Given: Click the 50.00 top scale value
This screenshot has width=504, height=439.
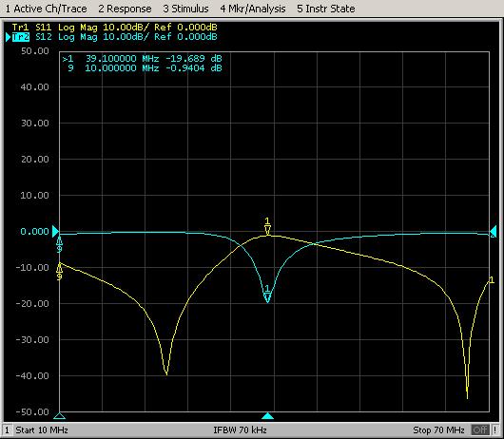Looking at the screenshot, I should pos(35,51).
